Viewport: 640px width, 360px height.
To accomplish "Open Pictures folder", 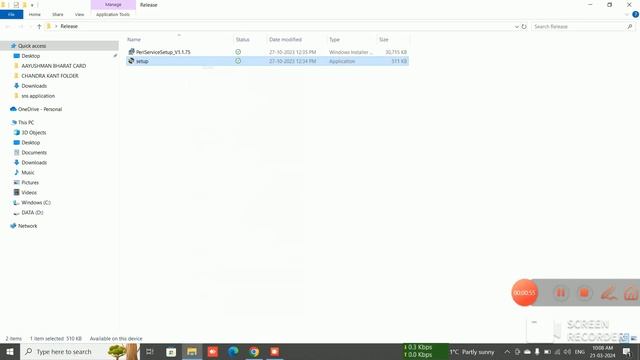I will 30,182.
